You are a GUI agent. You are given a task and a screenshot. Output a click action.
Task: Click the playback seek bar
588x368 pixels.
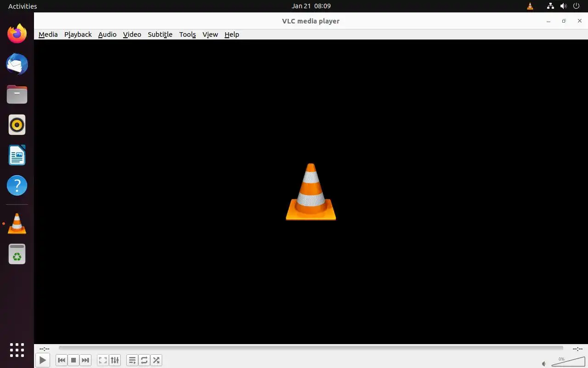(x=311, y=348)
